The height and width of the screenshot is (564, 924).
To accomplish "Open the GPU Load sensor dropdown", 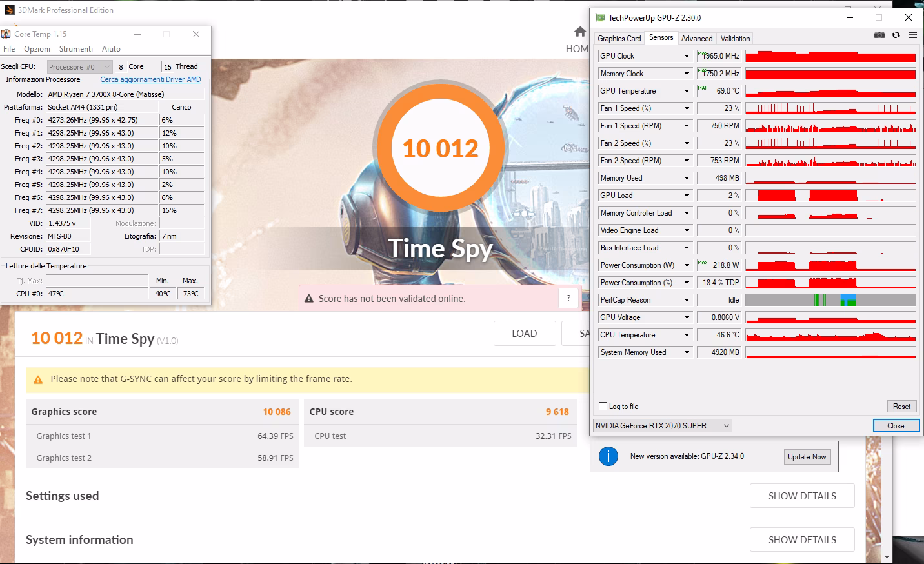I will pyautogui.click(x=687, y=196).
